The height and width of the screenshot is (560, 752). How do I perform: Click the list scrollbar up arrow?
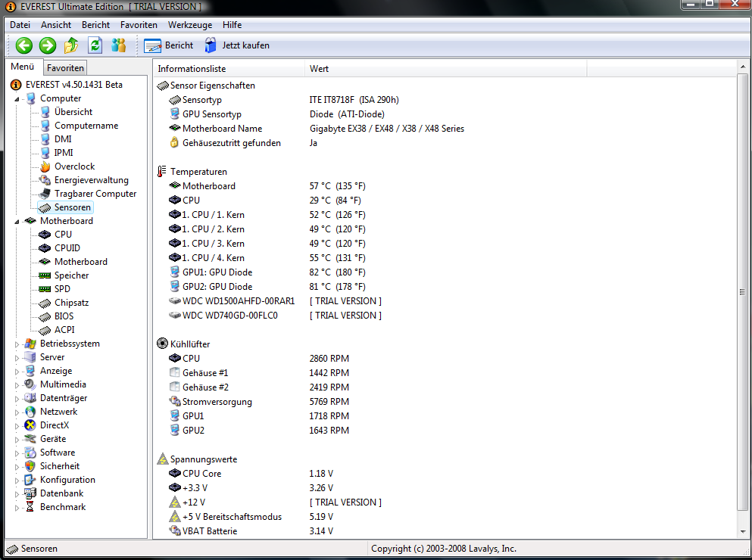tap(742, 67)
